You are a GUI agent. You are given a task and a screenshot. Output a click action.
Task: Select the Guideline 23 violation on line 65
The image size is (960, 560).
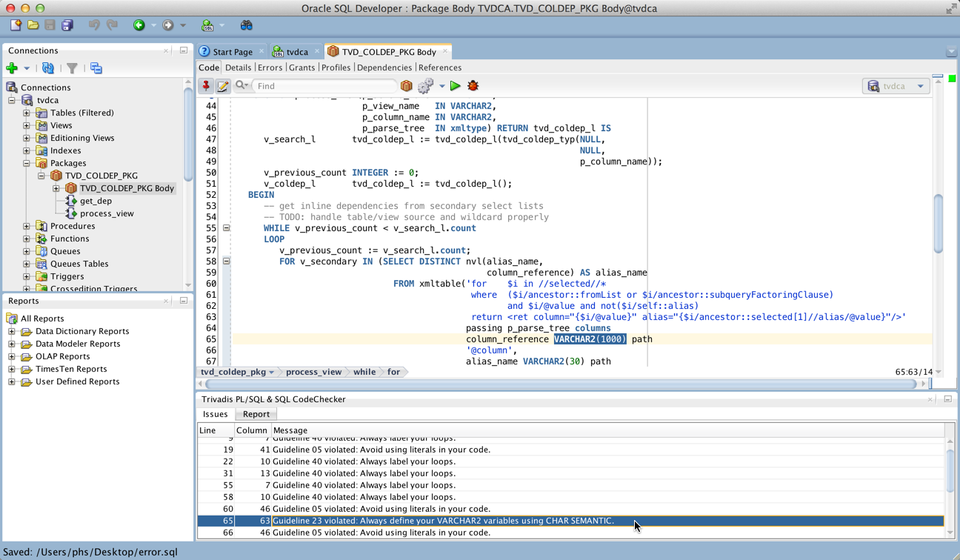click(444, 521)
